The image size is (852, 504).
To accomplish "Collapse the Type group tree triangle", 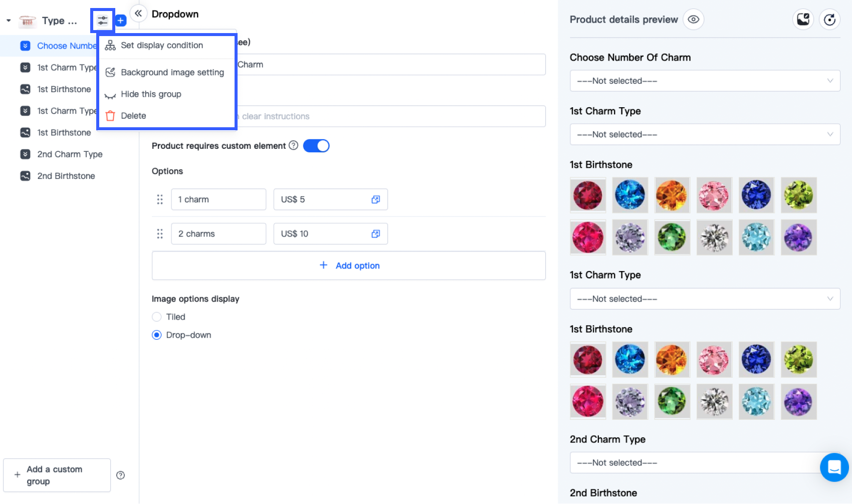I will [x=8, y=20].
